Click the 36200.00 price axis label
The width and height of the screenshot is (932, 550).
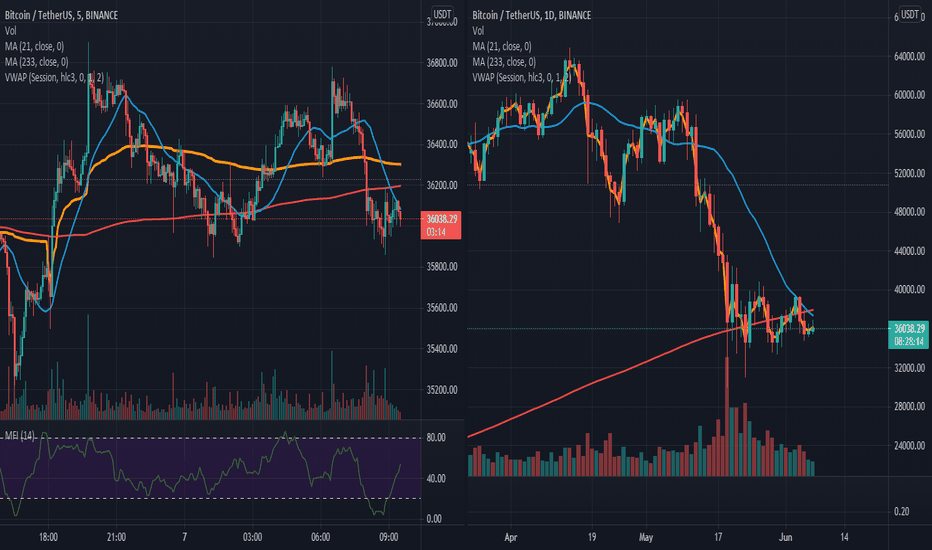(442, 186)
